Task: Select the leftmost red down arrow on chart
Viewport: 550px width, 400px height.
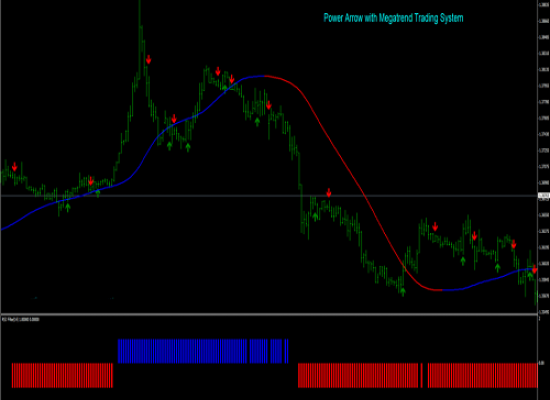Action: click(14, 167)
